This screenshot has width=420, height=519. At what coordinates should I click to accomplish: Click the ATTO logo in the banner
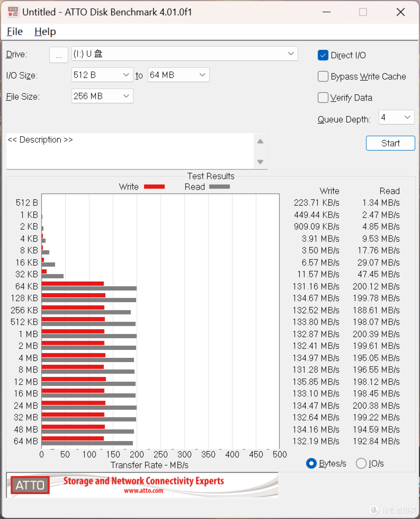30,485
